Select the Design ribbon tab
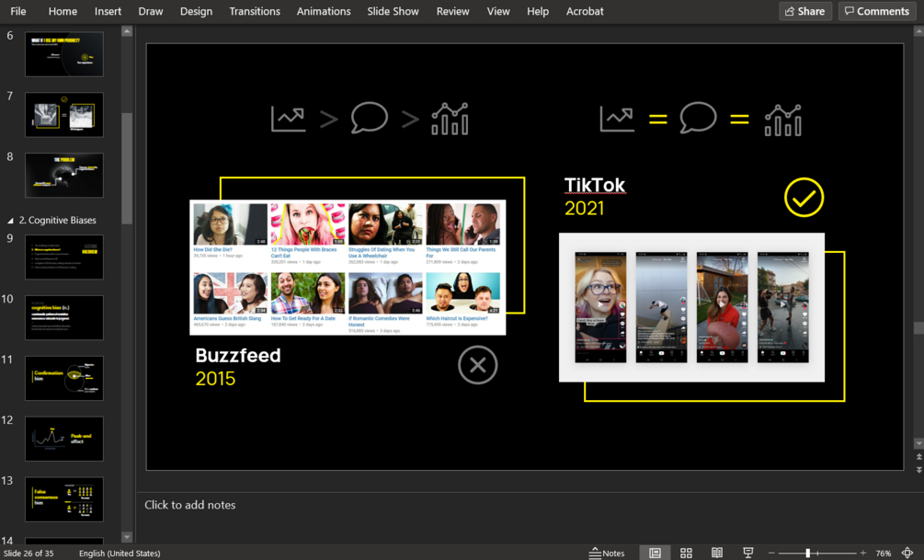The image size is (924, 560). coord(196,11)
